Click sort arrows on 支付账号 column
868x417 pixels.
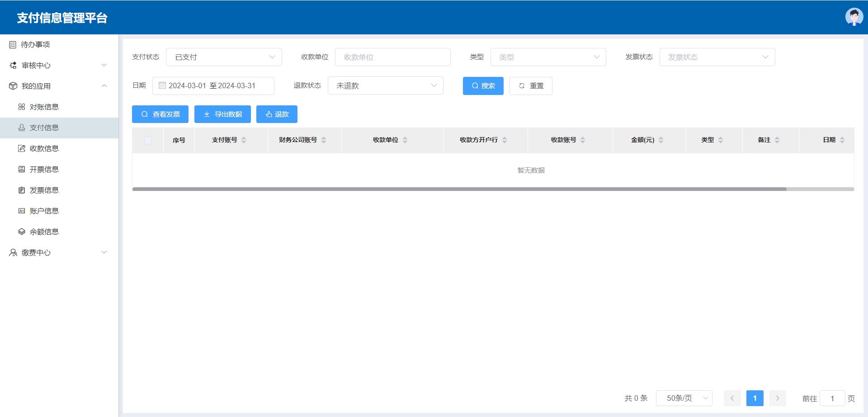tap(244, 140)
